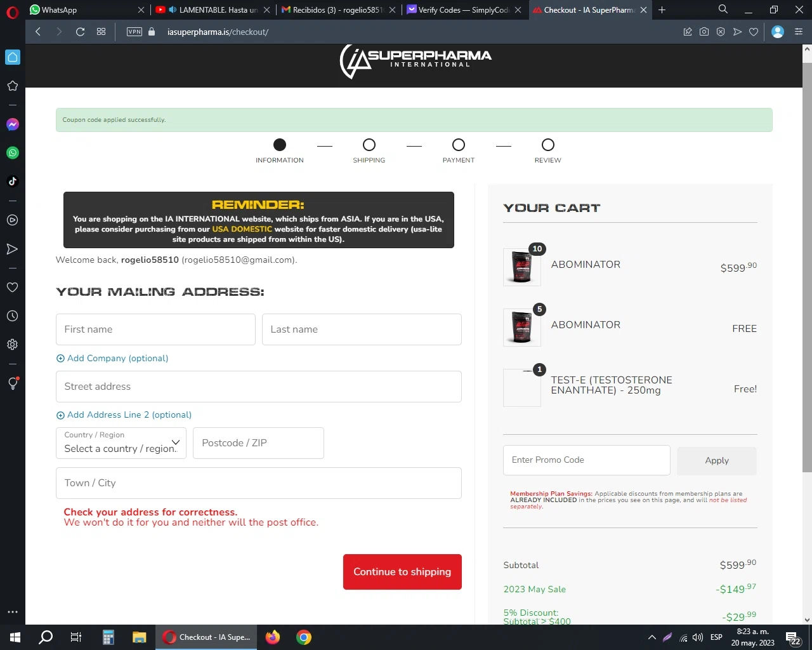
Task: Switch to the Gmail Recibidos tab
Action: [339, 10]
